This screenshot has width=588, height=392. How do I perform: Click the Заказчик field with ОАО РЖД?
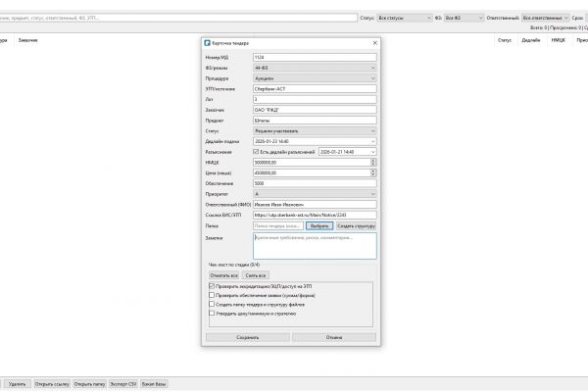click(315, 110)
